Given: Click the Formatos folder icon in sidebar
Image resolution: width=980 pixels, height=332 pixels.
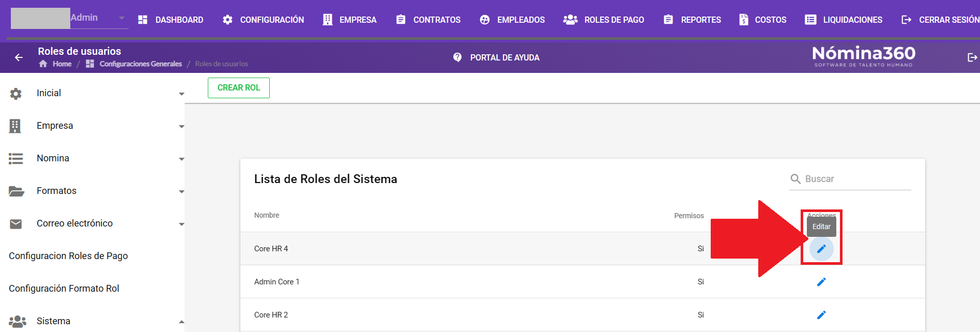Looking at the screenshot, I should pyautogui.click(x=17, y=191).
